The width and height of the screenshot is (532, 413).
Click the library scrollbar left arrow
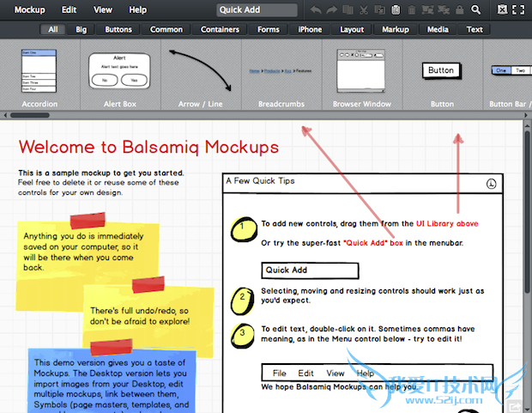(x=5, y=115)
